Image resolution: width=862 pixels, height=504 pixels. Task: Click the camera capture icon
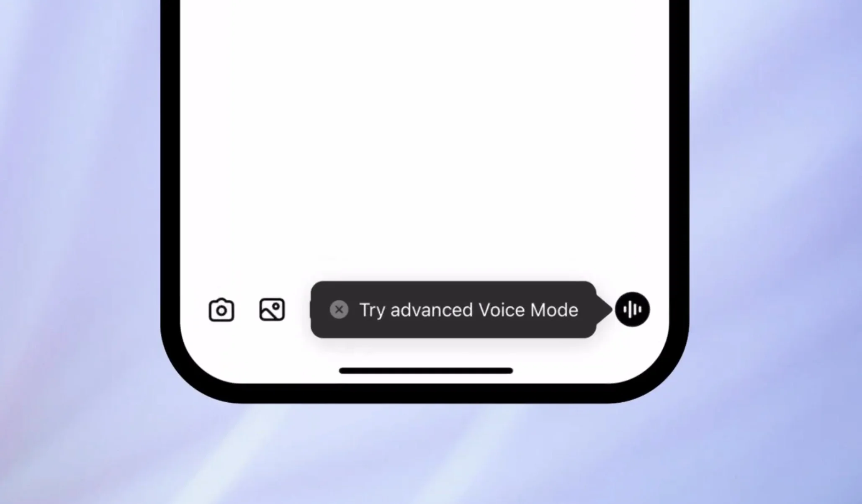click(x=221, y=310)
